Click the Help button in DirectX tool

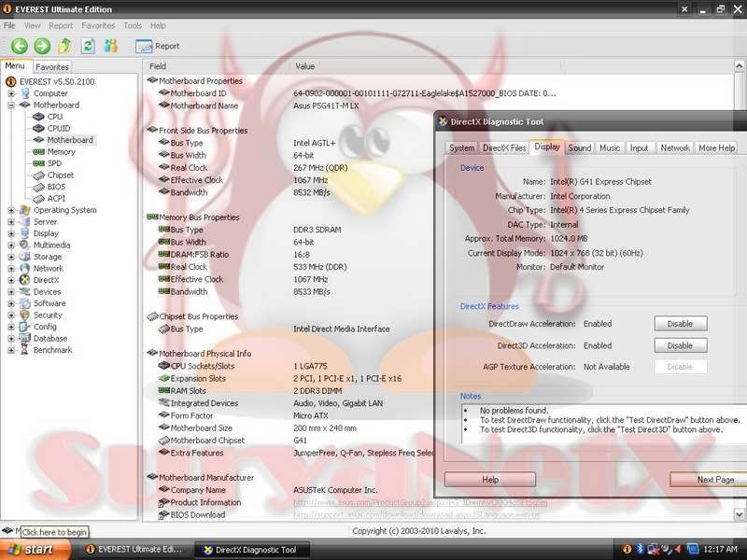click(x=490, y=480)
